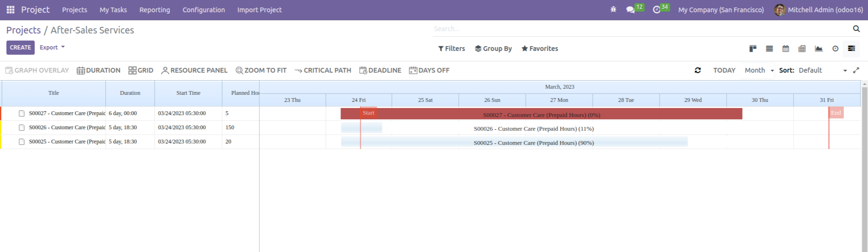Toggle the Critical Path option
868x252 pixels.
[x=323, y=70]
